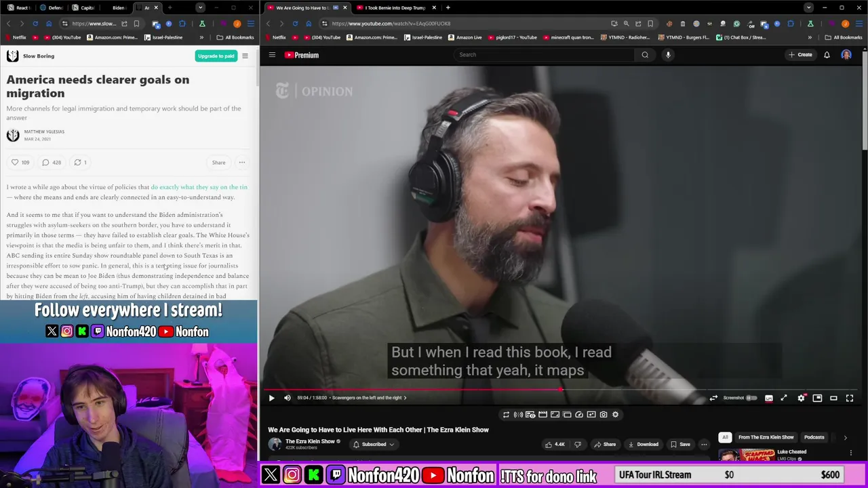The height and width of the screenshot is (488, 868).
Task: Show more filter chips with arrow
Action: point(845,437)
